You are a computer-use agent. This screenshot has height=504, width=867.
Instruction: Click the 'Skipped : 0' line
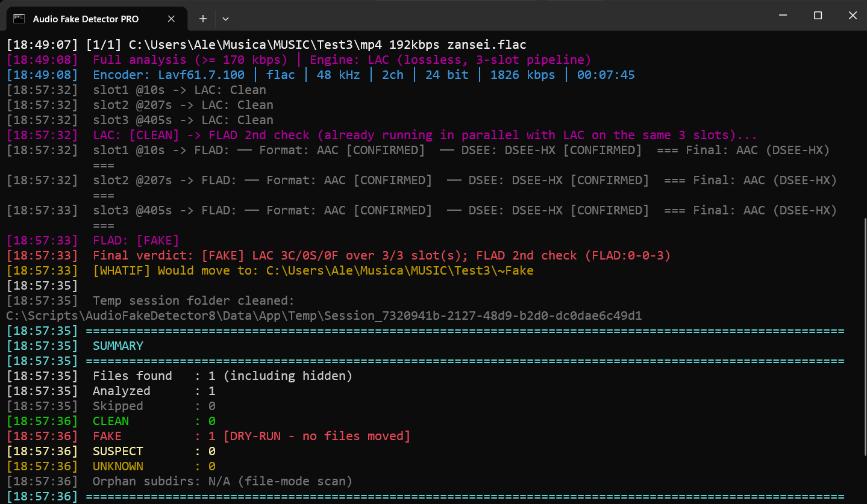[111, 406]
